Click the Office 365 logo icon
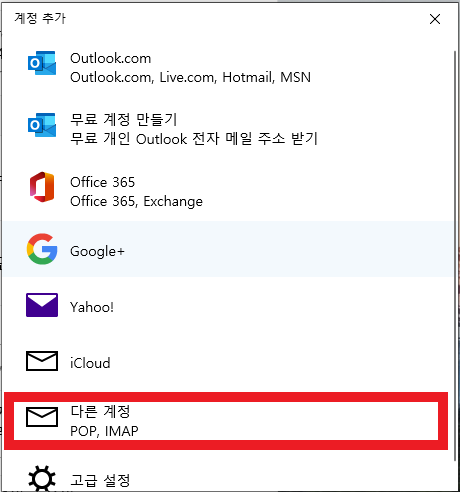Screen dimensions: 460x492 click(x=42, y=187)
